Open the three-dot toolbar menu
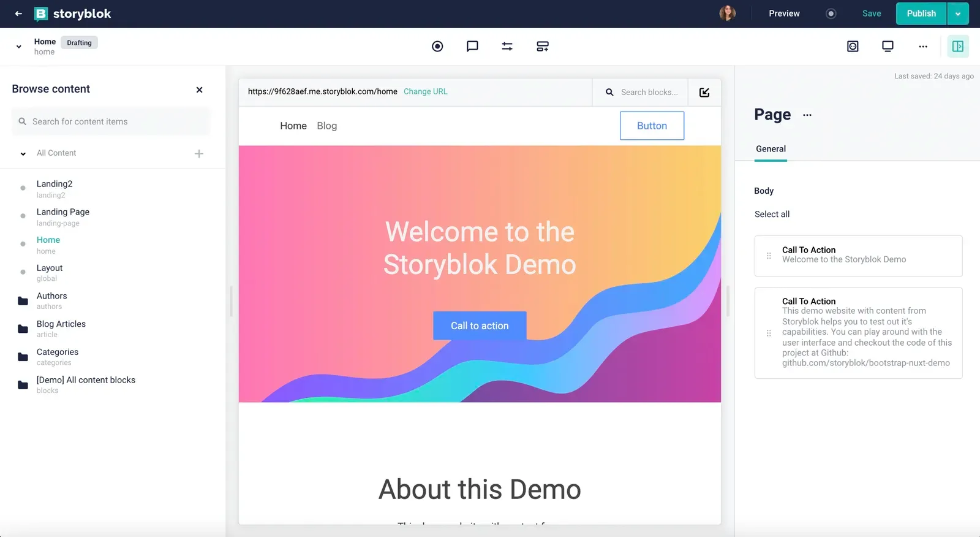 923,47
